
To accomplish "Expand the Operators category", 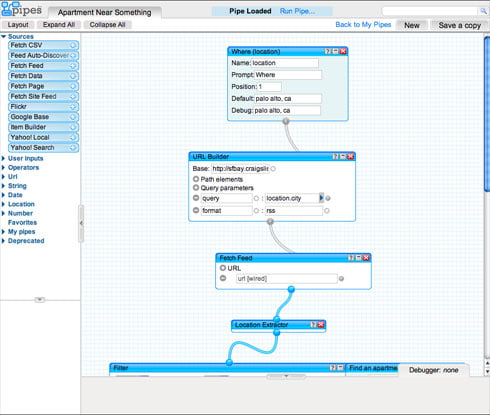I will (3, 167).
